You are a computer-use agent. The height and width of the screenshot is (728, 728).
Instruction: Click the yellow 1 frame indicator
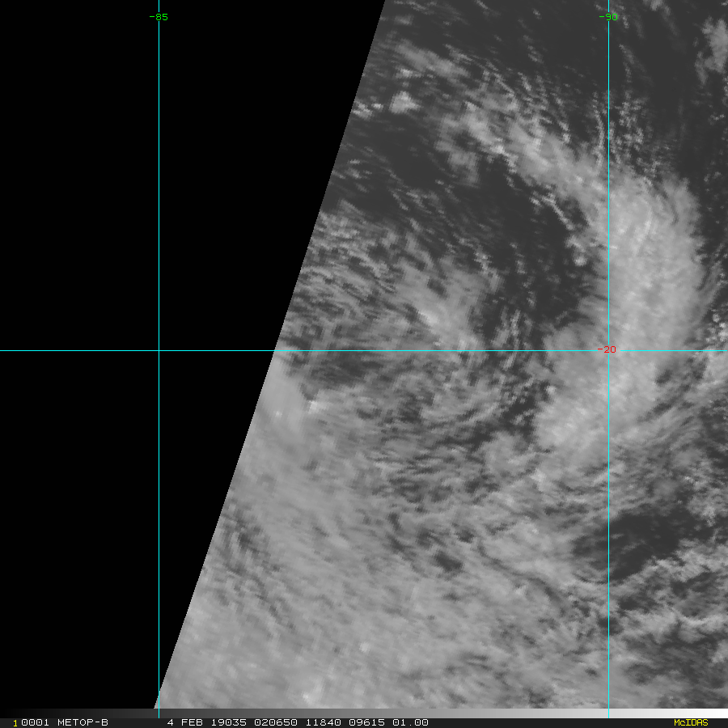point(15,723)
